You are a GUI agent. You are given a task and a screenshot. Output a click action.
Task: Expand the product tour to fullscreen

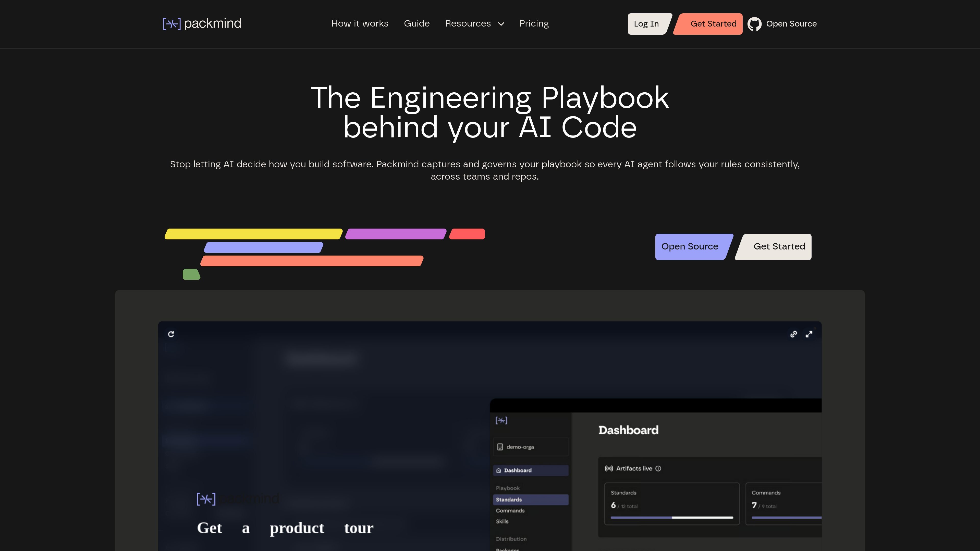[x=809, y=334]
